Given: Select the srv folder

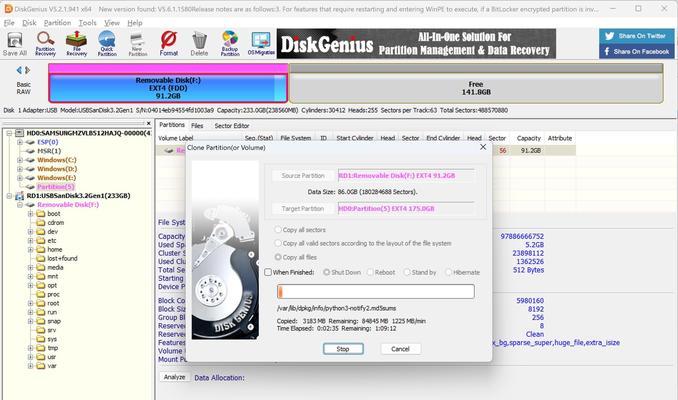Looking at the screenshot, I should point(51,330).
